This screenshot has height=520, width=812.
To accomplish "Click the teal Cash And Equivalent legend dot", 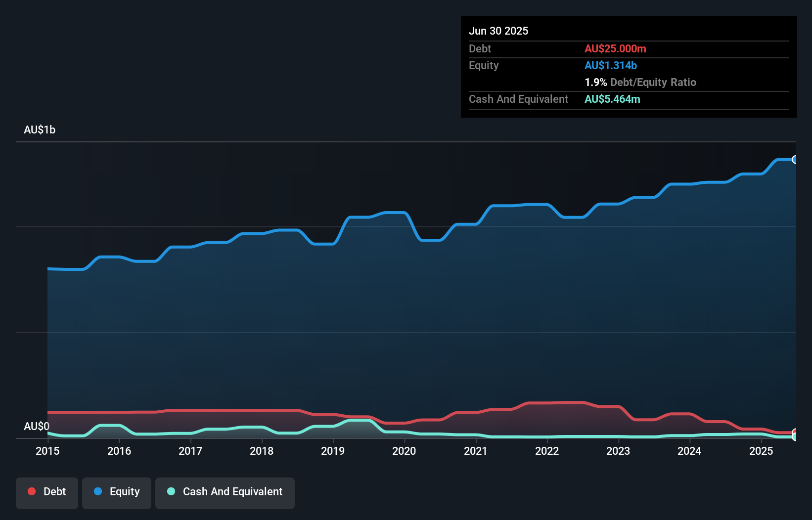I will click(171, 491).
